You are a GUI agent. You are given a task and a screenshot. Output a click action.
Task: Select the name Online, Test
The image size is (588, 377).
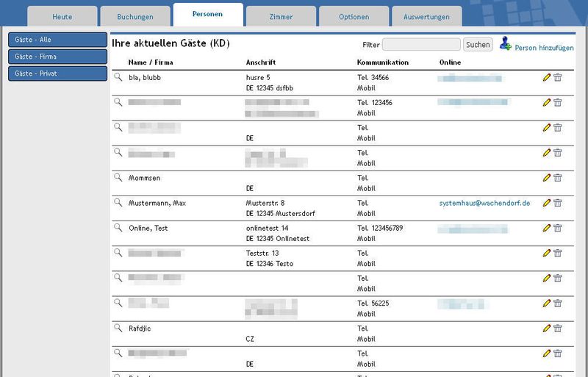[148, 228]
